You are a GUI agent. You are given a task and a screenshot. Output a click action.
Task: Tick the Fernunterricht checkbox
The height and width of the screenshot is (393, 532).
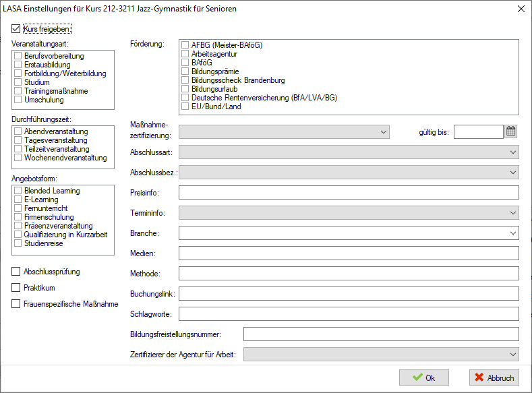pyautogui.click(x=18, y=208)
